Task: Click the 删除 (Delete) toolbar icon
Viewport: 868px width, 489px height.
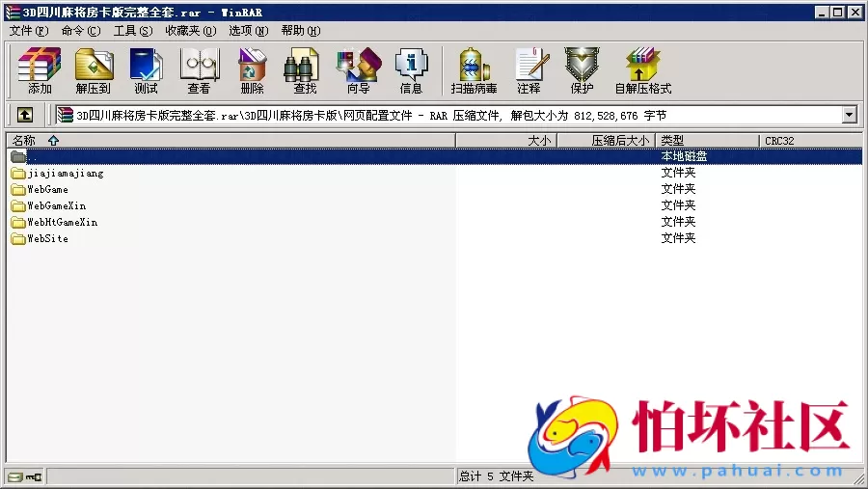Action: coord(253,70)
